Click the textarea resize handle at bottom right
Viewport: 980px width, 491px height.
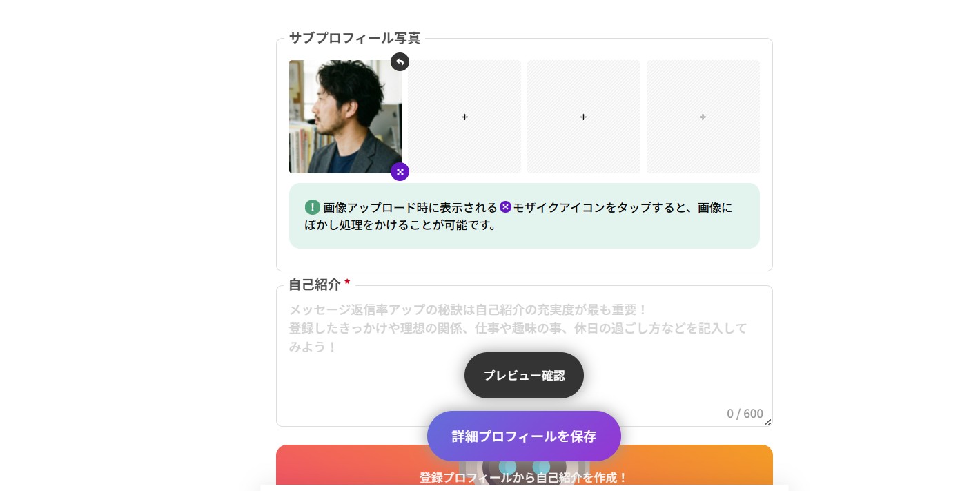pos(767,423)
